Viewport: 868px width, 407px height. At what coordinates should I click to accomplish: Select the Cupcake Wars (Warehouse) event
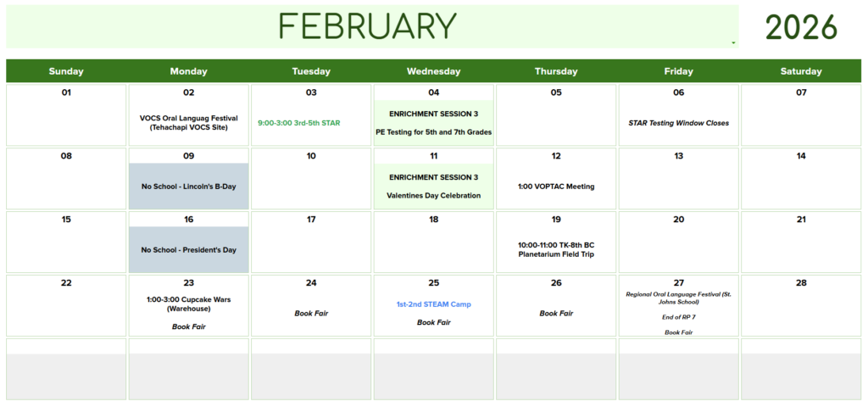coord(188,304)
